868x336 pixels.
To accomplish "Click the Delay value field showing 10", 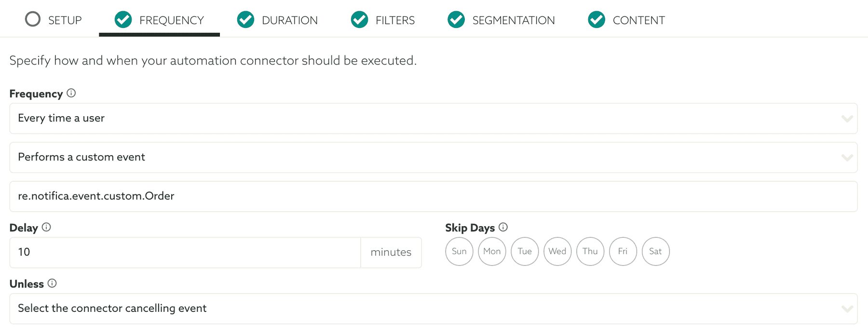I will click(x=185, y=252).
